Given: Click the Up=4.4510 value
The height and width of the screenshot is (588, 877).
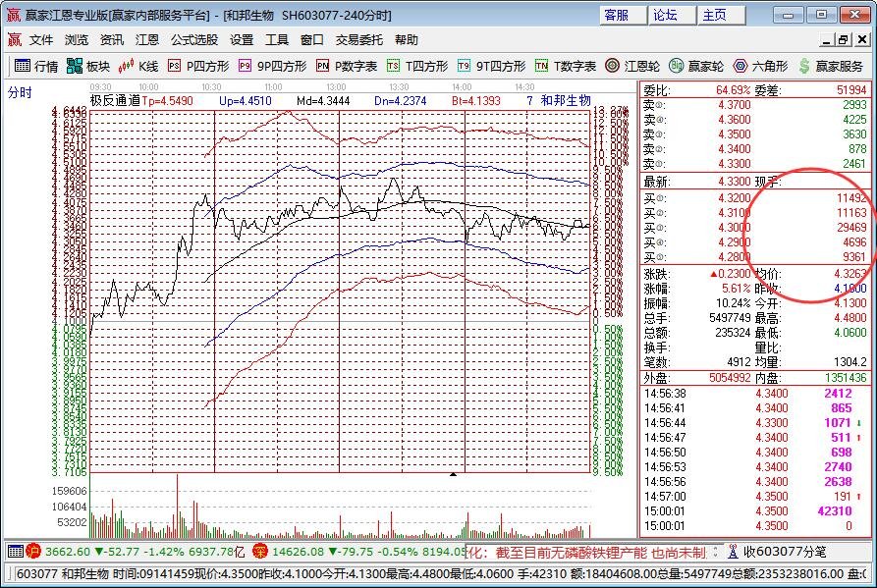Looking at the screenshot, I should point(245,101).
